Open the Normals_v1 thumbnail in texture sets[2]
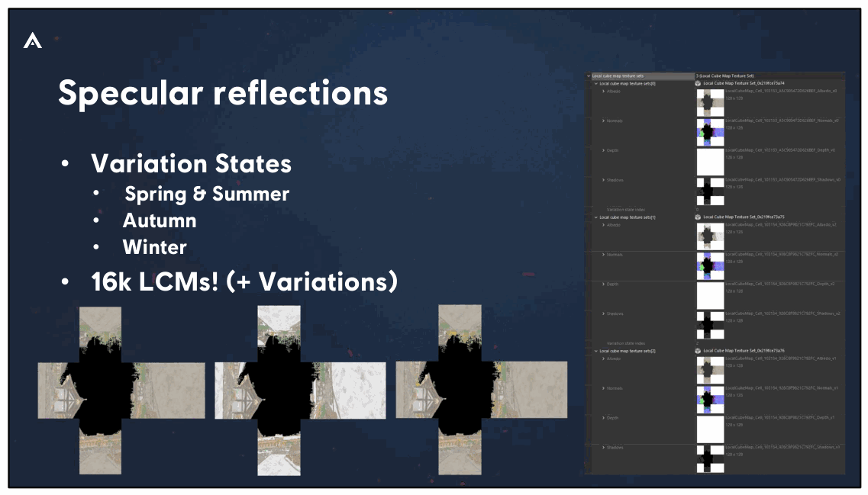Viewport: 868px width, 495px height. point(710,400)
